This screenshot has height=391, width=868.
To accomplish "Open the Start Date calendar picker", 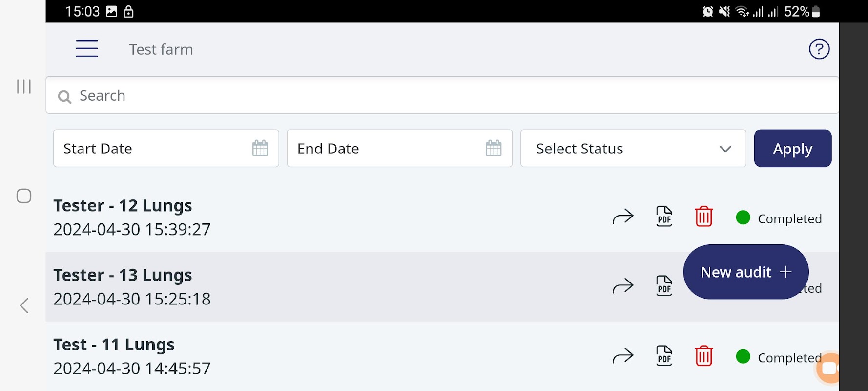I will point(260,148).
